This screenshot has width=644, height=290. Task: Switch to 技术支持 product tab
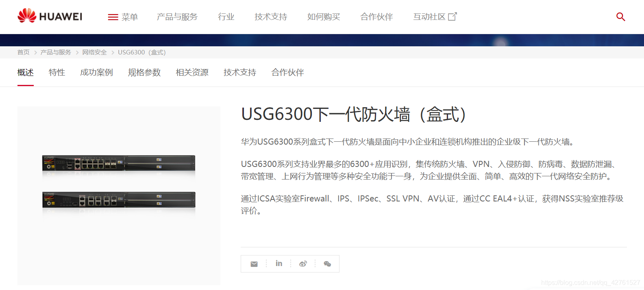pyautogui.click(x=240, y=72)
